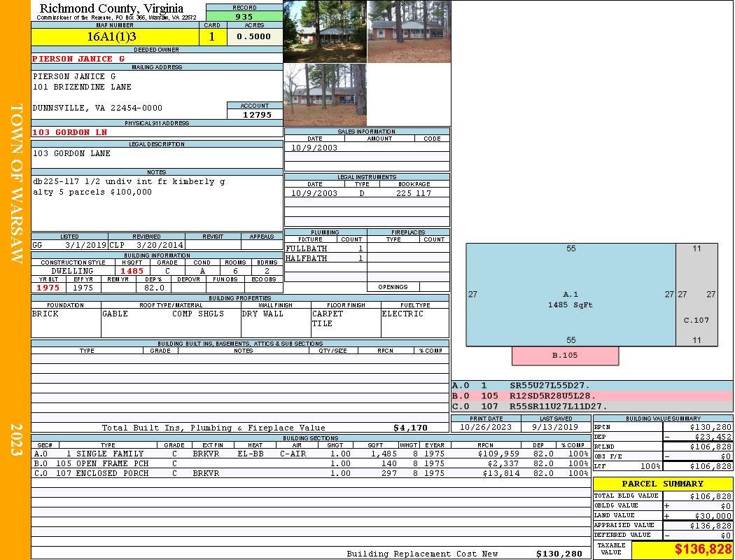Select the pink B.105 porch sketch area

coord(565,356)
